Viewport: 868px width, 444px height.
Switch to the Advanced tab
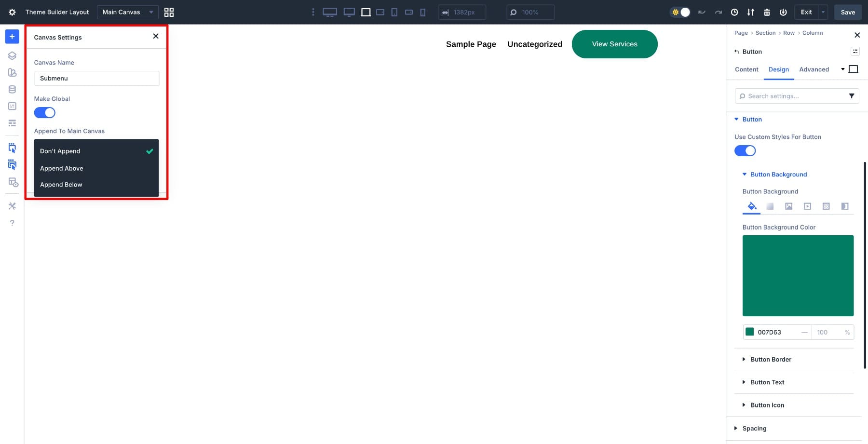tap(814, 69)
